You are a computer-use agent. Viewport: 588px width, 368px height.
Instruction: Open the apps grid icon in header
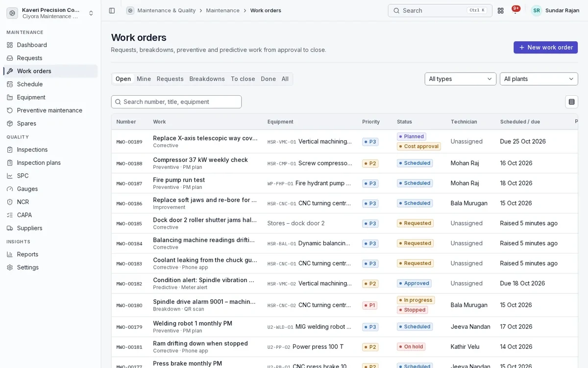[x=500, y=10]
